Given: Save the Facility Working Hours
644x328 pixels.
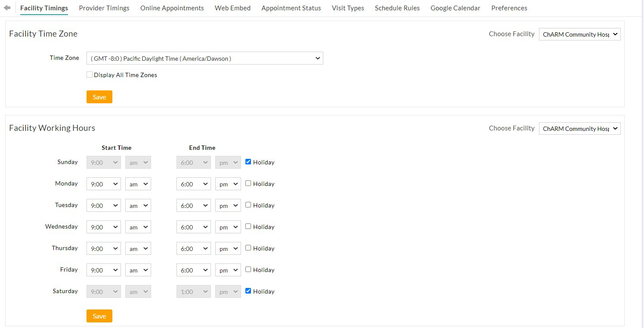Looking at the screenshot, I should 99,316.
